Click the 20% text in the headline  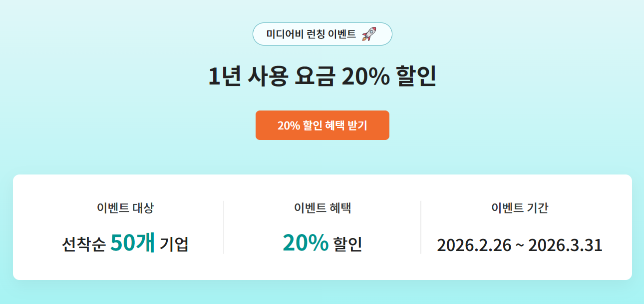coord(364,77)
